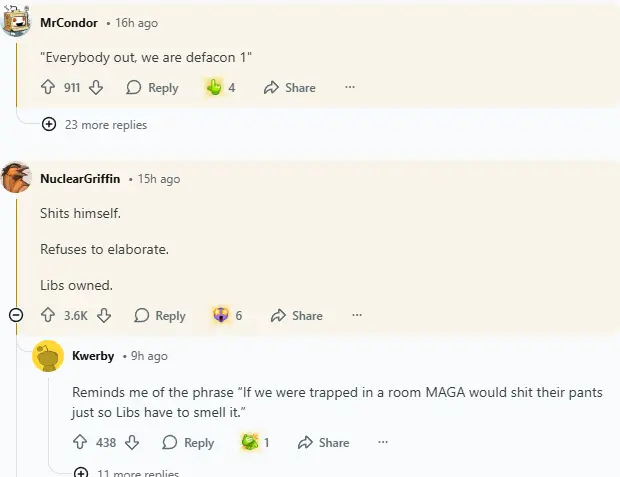Collapse NuclearGriffin's comment thread

[x=16, y=316]
